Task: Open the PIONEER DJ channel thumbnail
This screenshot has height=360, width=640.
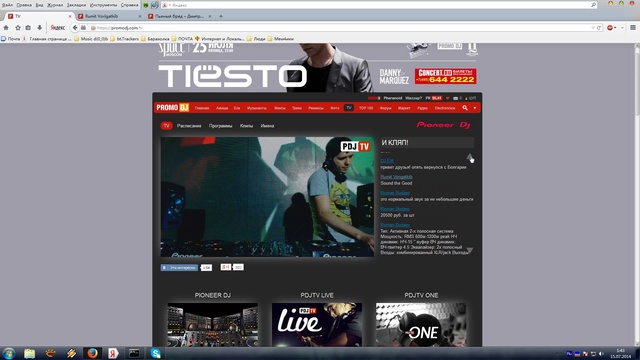Action: [213, 324]
